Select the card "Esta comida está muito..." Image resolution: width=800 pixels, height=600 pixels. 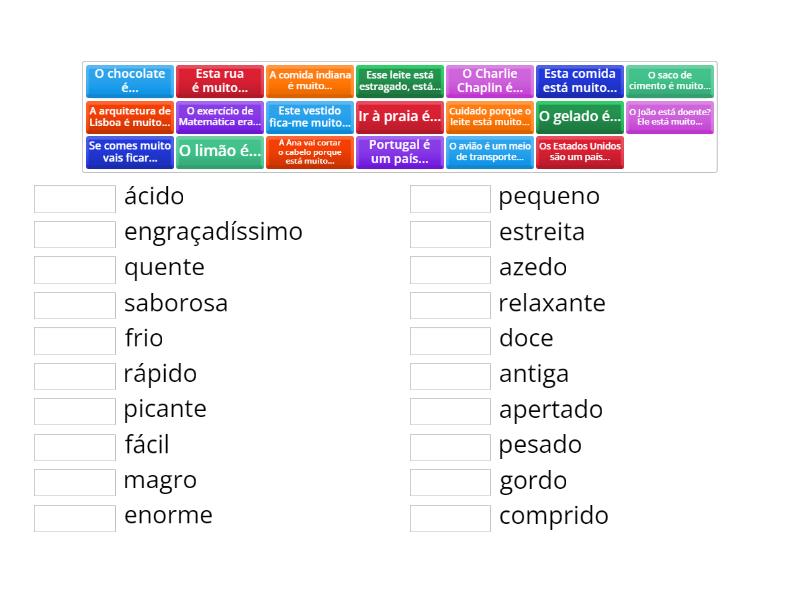[x=579, y=80]
